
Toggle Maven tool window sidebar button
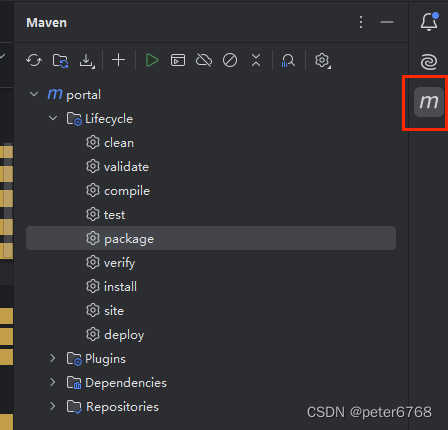click(429, 102)
